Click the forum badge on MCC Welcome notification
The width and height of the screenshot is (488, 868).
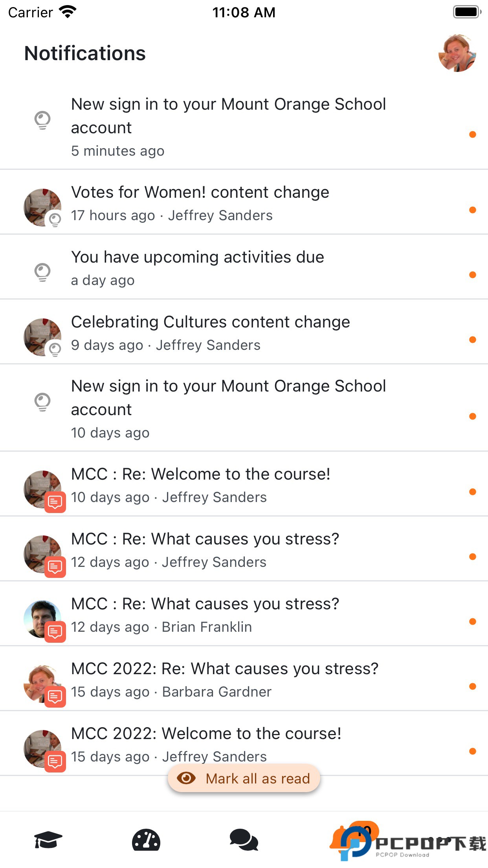(x=55, y=502)
